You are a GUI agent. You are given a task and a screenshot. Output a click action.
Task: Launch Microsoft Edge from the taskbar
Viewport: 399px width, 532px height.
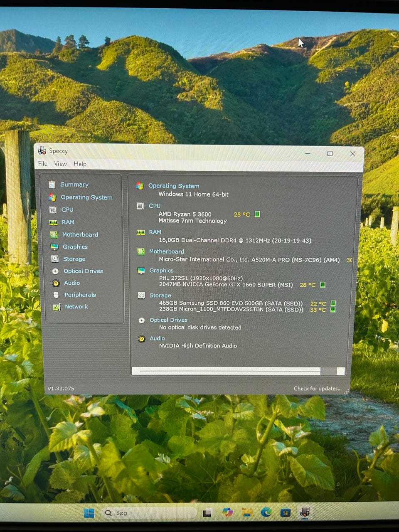pos(266,512)
